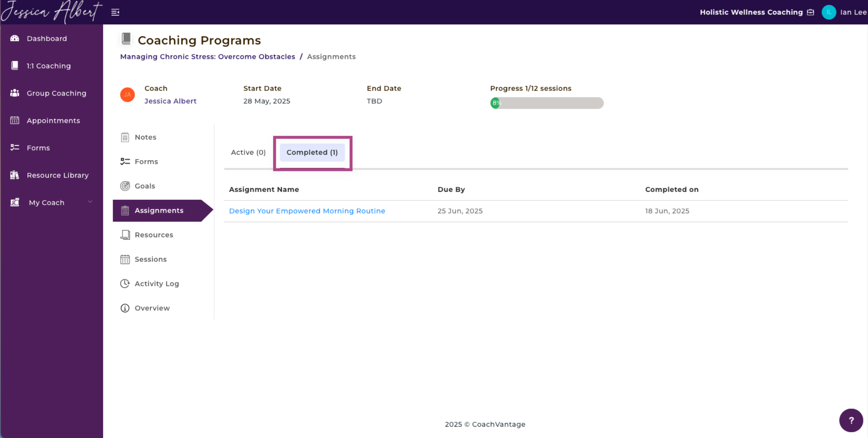Click the JA coach avatar
The width and height of the screenshot is (868, 438).
127,95
